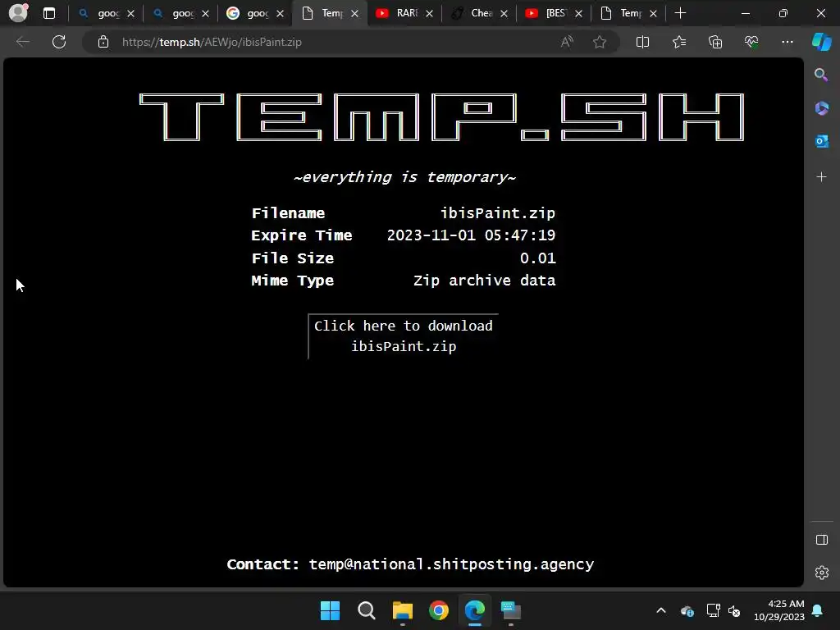840x630 pixels.
Task: Switch to the Google-icon goog tab
Action: [x=255, y=13]
